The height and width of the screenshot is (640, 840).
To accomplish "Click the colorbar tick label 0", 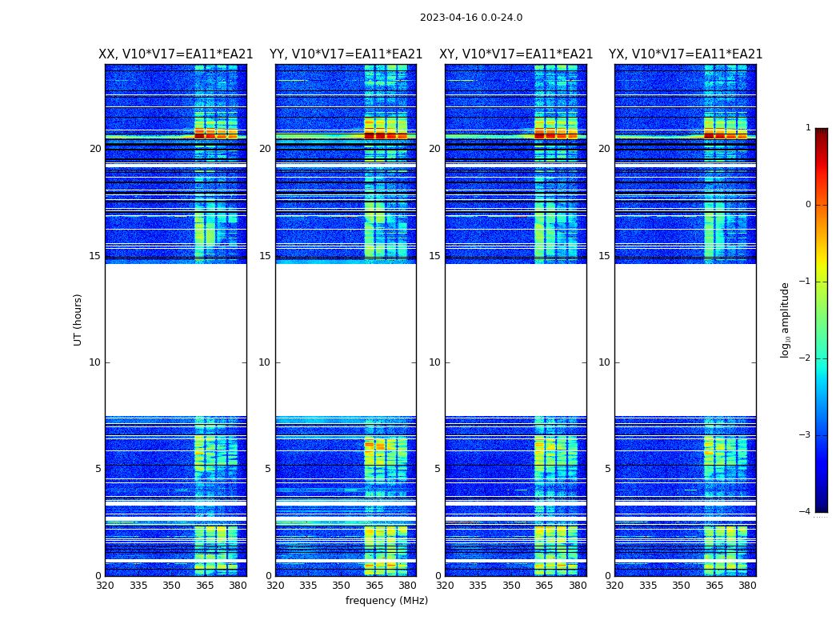I will click(807, 205).
